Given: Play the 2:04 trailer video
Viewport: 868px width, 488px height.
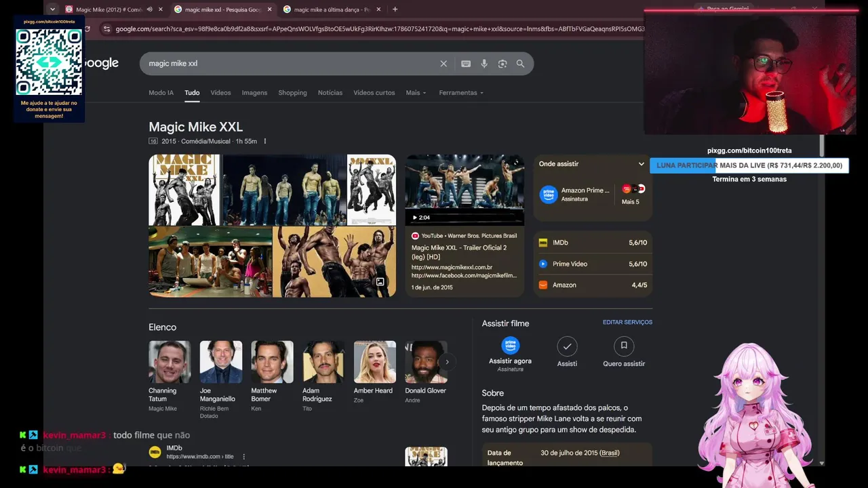Looking at the screenshot, I should tap(465, 190).
